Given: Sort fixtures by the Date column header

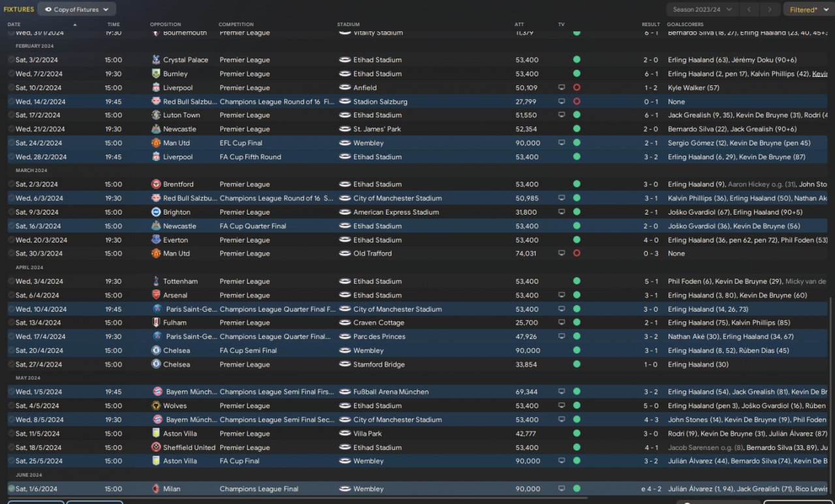Looking at the screenshot, I should pos(14,25).
